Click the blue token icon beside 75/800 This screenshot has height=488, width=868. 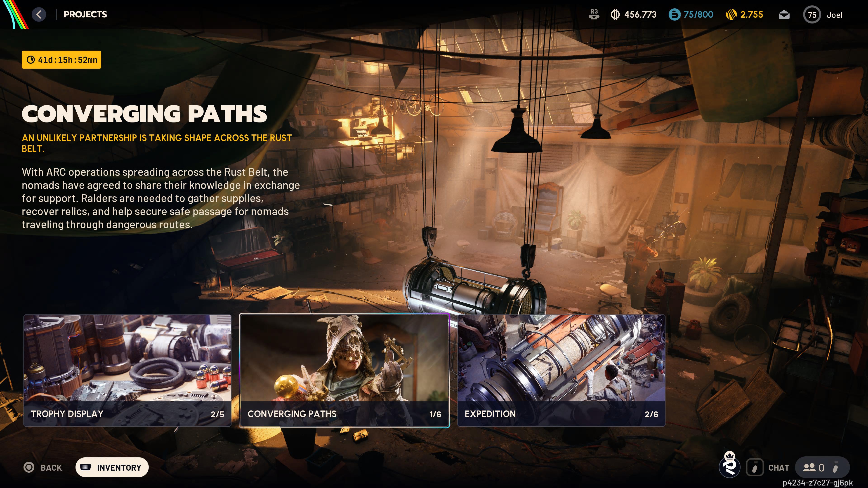[674, 14]
